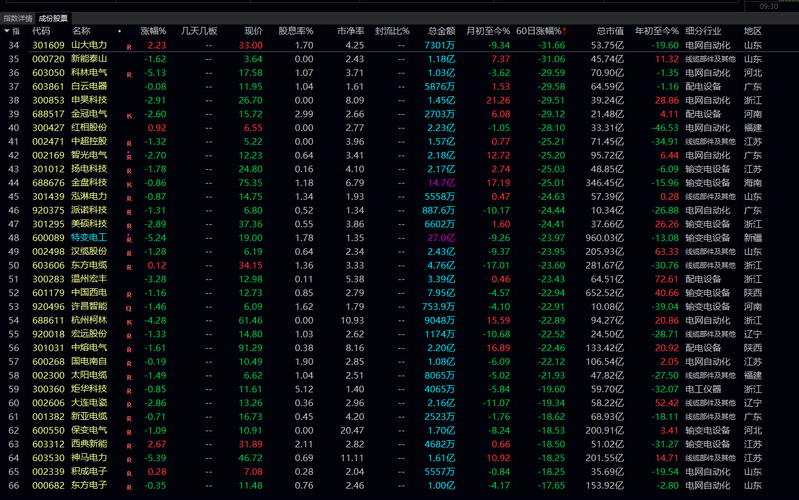This screenshot has height=500, width=799.
Task: Click the R marker on 神马电力 row
Action: 129,460
